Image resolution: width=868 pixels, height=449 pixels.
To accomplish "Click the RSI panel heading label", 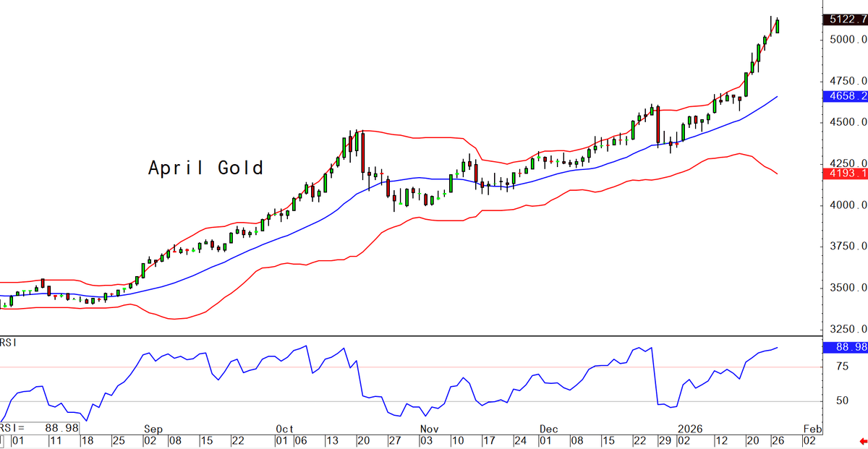I will click(x=8, y=341).
